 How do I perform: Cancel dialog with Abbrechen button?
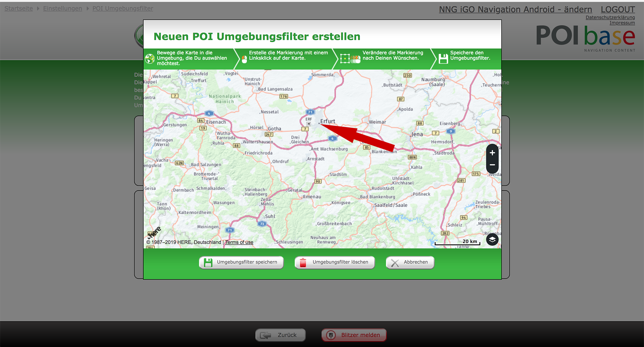[x=410, y=262]
